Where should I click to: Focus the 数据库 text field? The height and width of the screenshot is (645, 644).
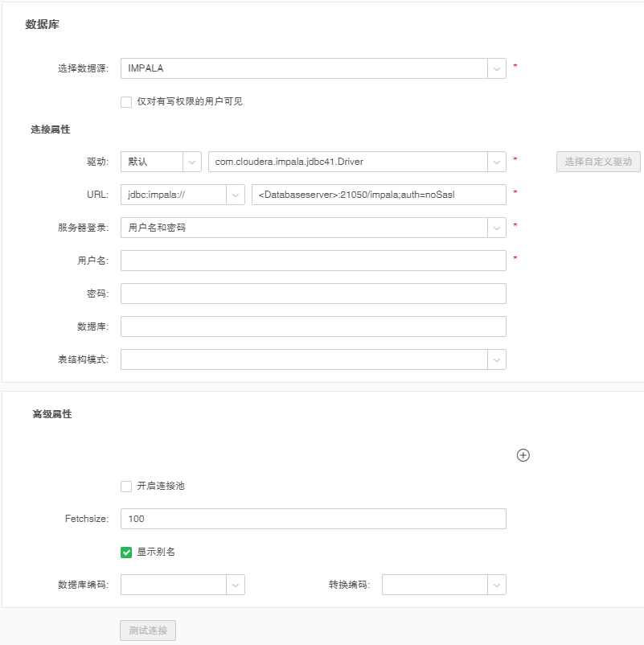(x=313, y=327)
